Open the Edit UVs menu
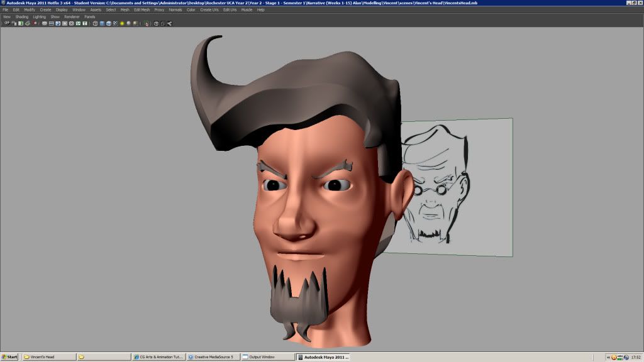 (x=230, y=10)
